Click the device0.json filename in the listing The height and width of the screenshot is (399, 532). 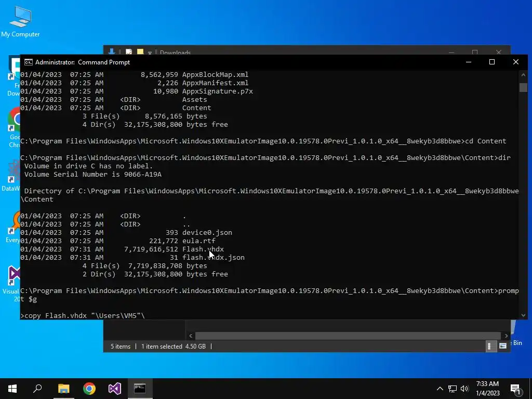coord(207,232)
